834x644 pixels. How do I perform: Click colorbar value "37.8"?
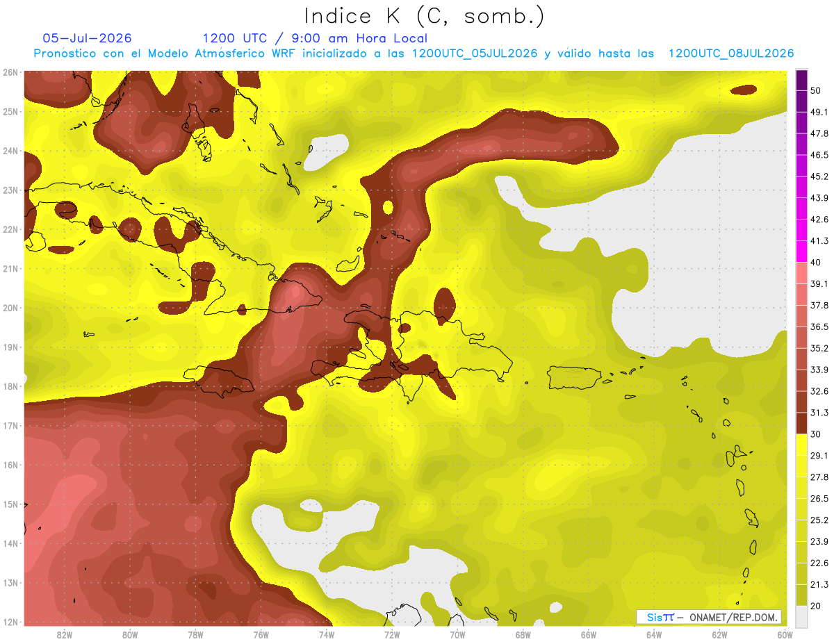(819, 305)
